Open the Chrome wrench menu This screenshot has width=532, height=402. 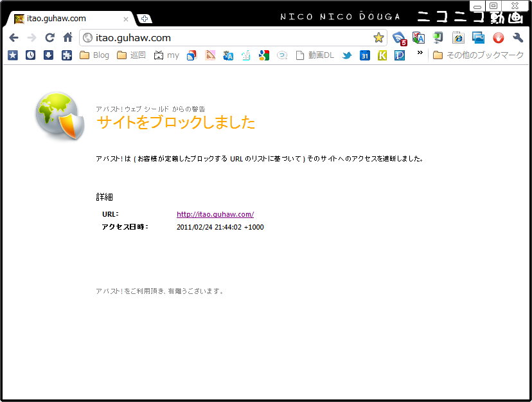click(x=518, y=38)
